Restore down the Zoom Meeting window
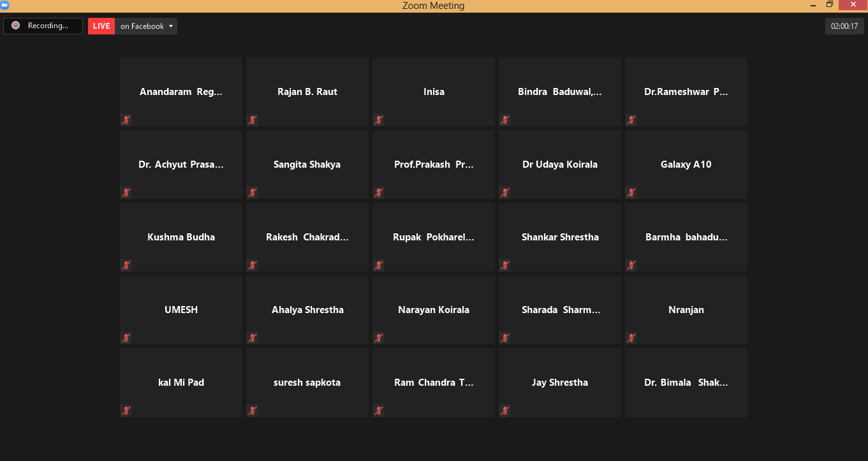 click(830, 5)
